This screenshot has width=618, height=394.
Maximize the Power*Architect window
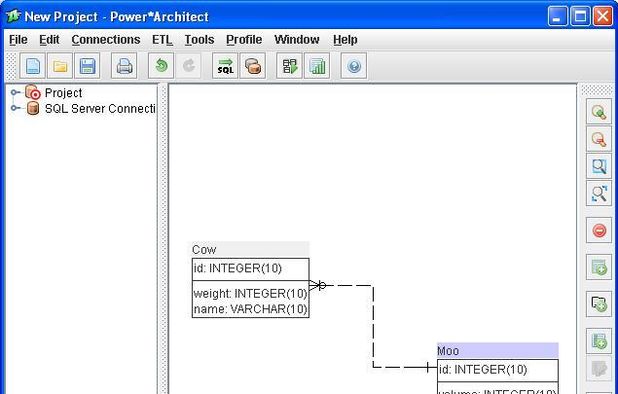tap(581, 17)
